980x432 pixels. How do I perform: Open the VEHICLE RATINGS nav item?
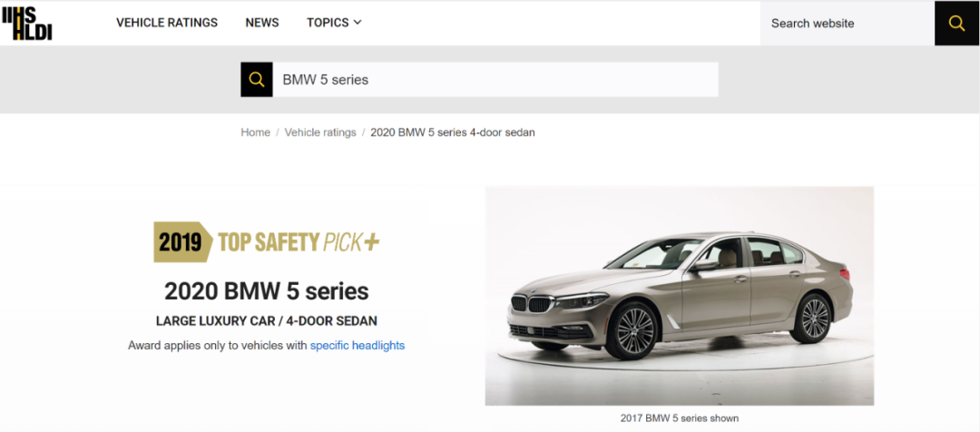pyautogui.click(x=167, y=23)
